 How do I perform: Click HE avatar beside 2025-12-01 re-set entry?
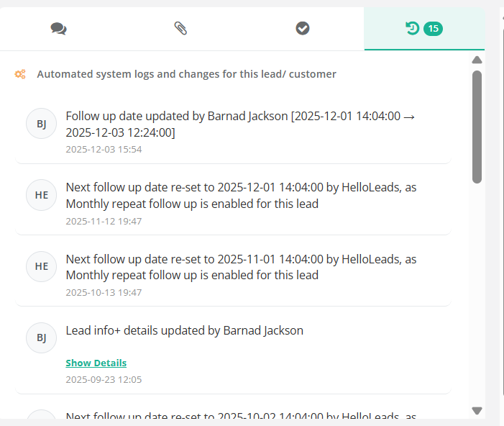coord(42,195)
